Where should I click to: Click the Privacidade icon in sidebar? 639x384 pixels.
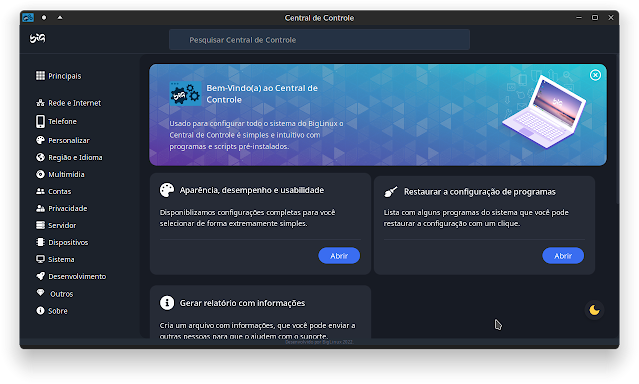pyautogui.click(x=40, y=208)
